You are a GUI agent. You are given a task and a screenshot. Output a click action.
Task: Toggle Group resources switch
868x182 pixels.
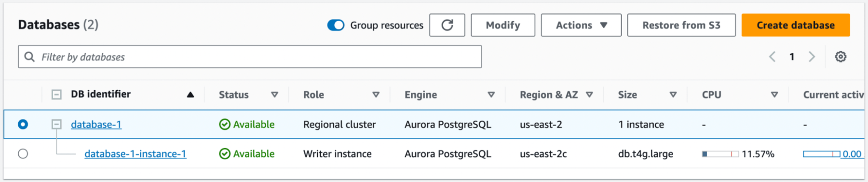coord(336,25)
